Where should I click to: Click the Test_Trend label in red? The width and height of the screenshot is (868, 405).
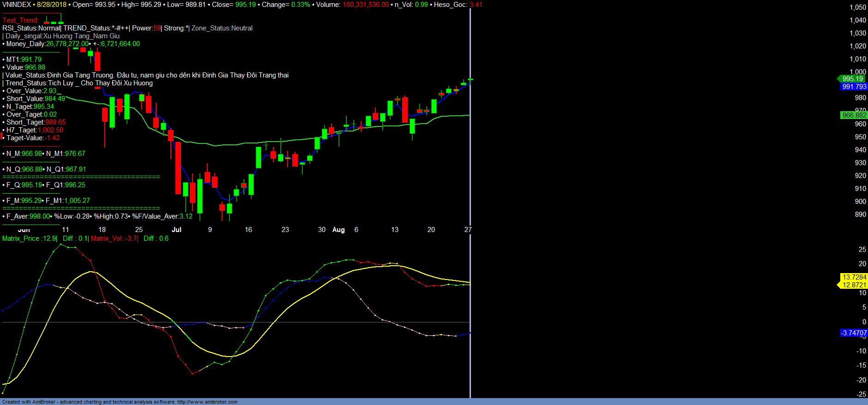tap(20, 20)
